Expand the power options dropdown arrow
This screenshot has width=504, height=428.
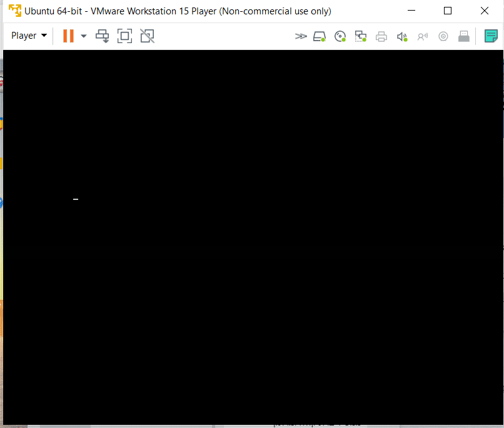[x=84, y=36]
